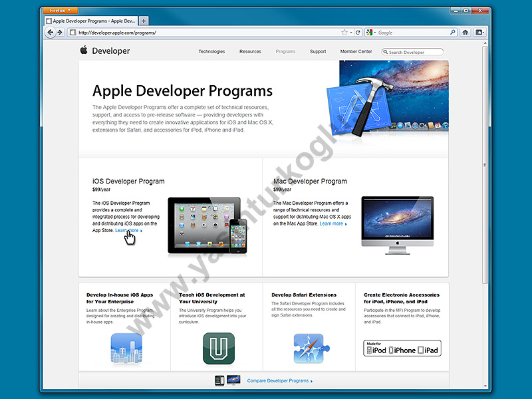
Task: Click the vertical scrollbar thumb
Action: (x=485, y=164)
